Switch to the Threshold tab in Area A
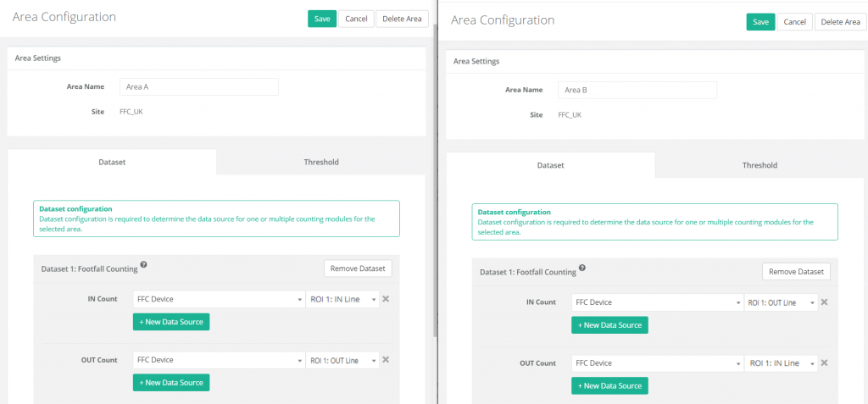868x404 pixels. click(x=321, y=162)
